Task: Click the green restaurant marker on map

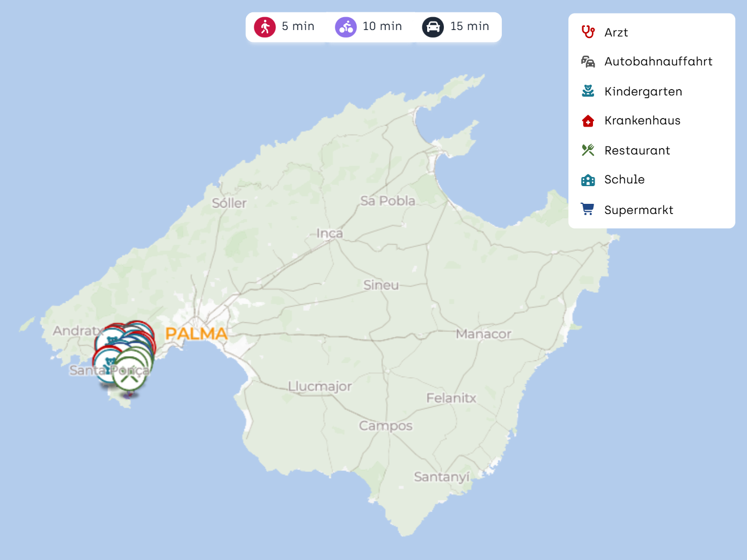Action: [129, 375]
